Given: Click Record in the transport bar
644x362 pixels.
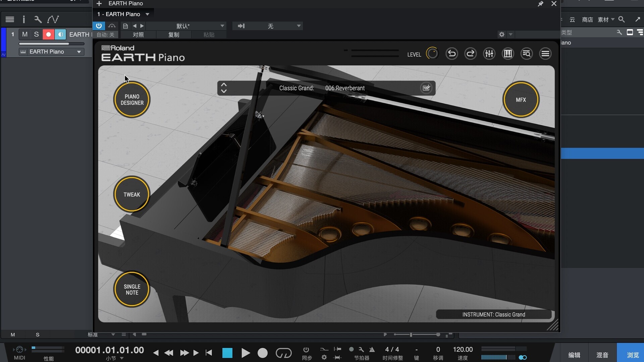Looking at the screenshot, I should (263, 353).
